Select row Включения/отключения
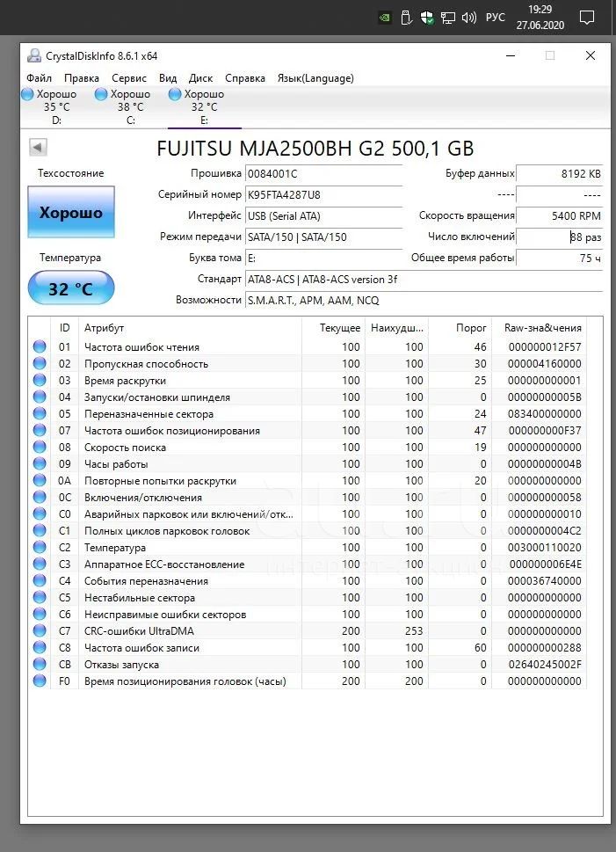 point(308,497)
